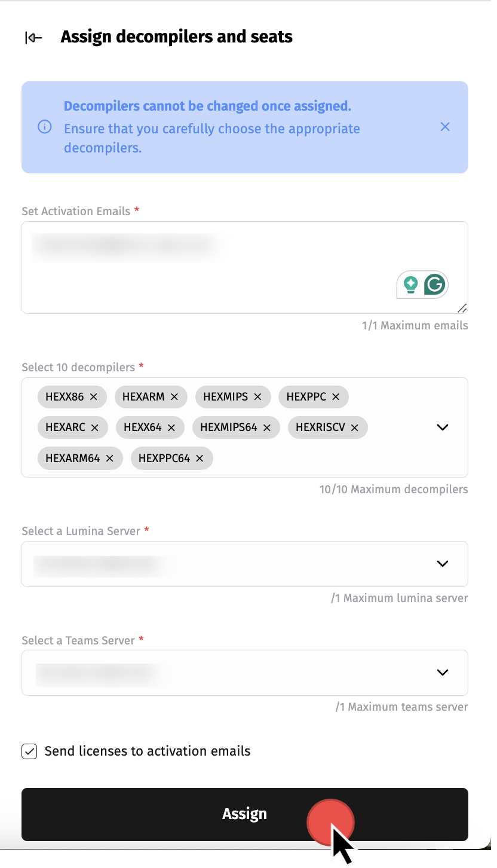
Task: Toggle Send licenses to activation emails checkbox
Action: pos(29,751)
